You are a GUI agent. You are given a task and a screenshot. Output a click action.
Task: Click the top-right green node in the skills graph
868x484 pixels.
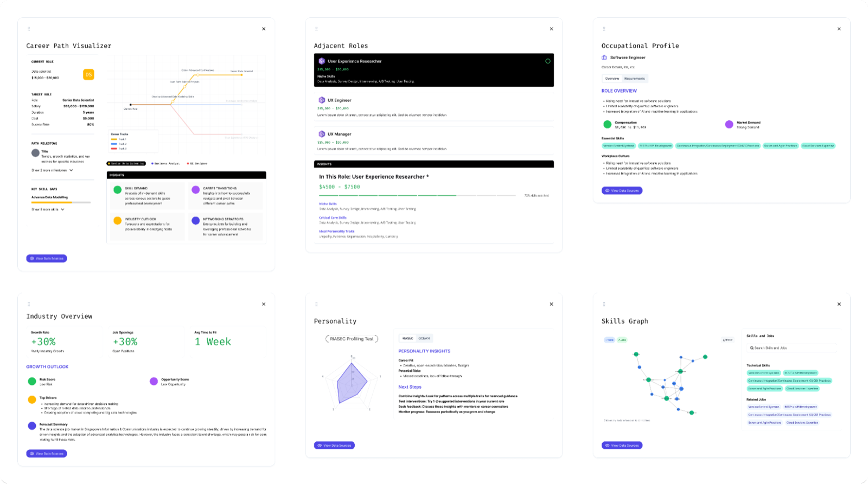pos(705,357)
